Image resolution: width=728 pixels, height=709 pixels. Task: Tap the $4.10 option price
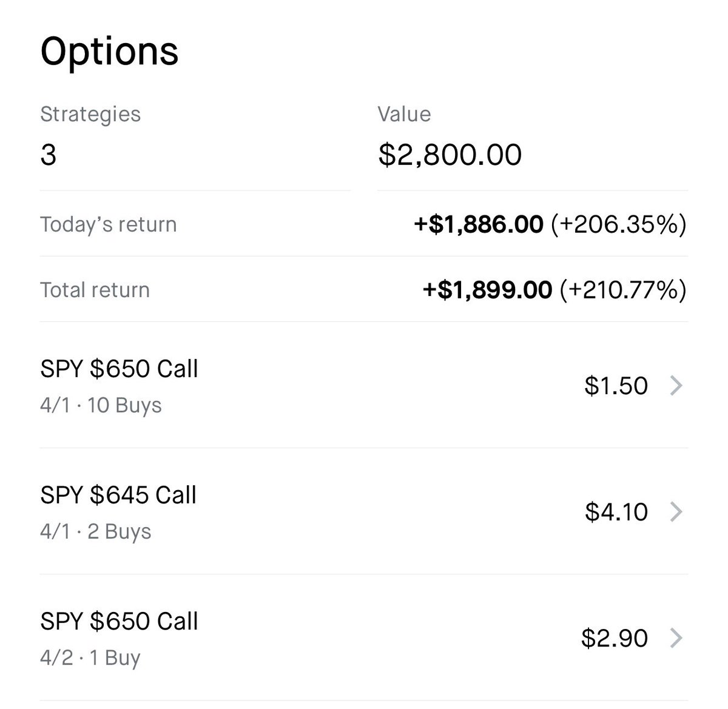click(616, 512)
